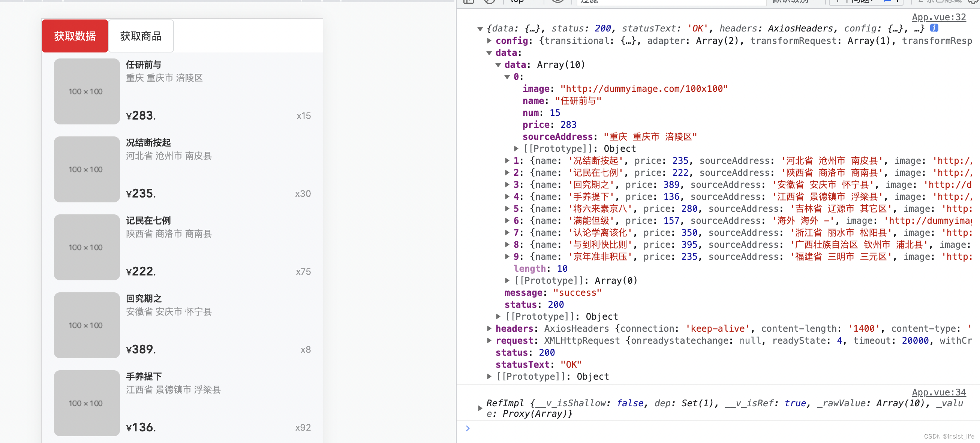Expand array item 5 将六来素京八
Screen dimensions: 980x443
(507, 209)
